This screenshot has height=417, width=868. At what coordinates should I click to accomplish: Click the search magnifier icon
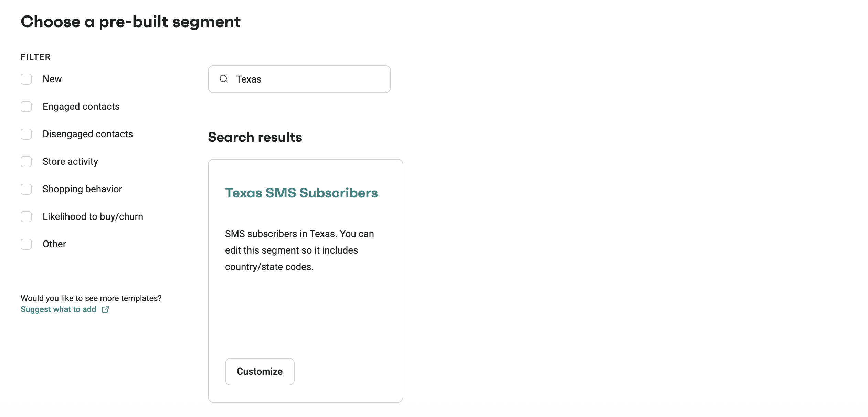pos(224,79)
